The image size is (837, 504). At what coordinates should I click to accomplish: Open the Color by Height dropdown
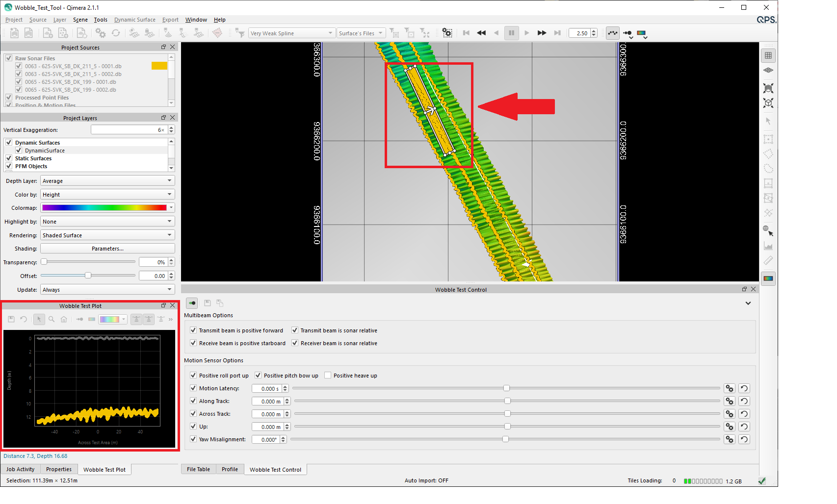tap(107, 194)
